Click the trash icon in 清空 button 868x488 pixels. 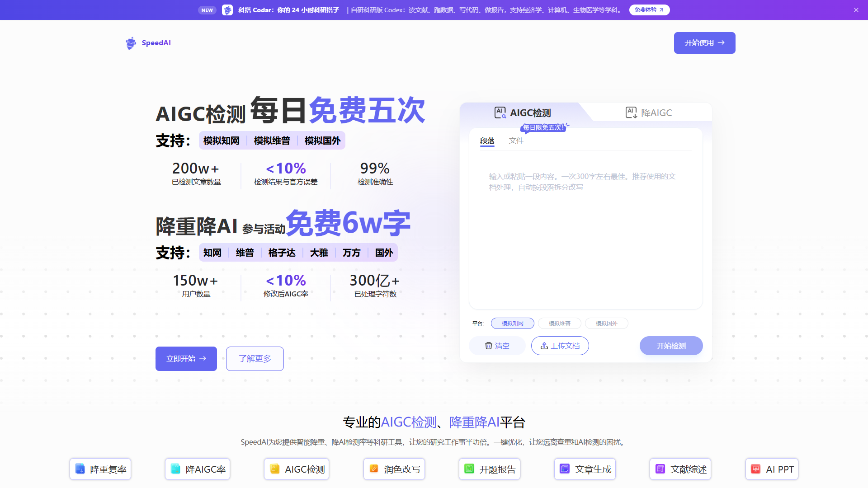[489, 346]
